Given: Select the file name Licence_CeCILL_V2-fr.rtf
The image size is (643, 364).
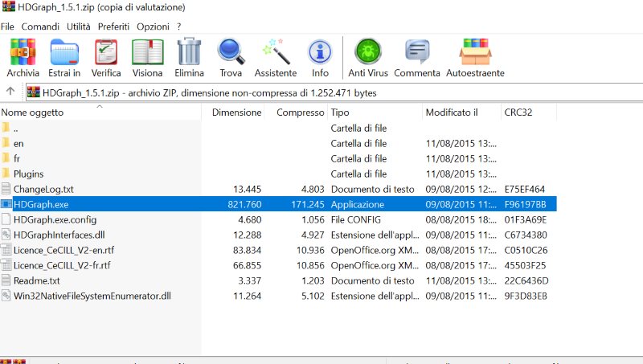Looking at the screenshot, I should pos(62,265).
